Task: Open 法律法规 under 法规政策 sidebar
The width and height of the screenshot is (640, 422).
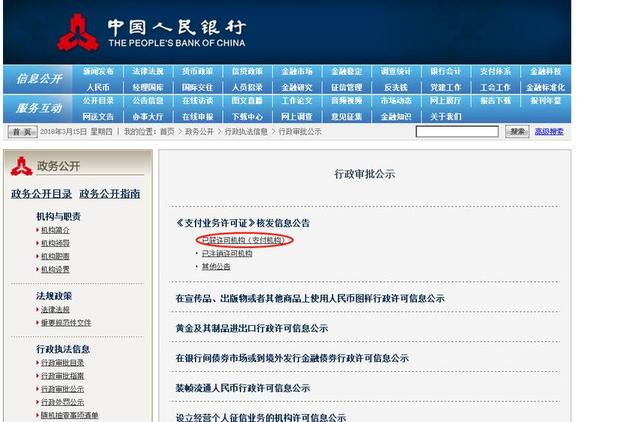Action: (55, 310)
